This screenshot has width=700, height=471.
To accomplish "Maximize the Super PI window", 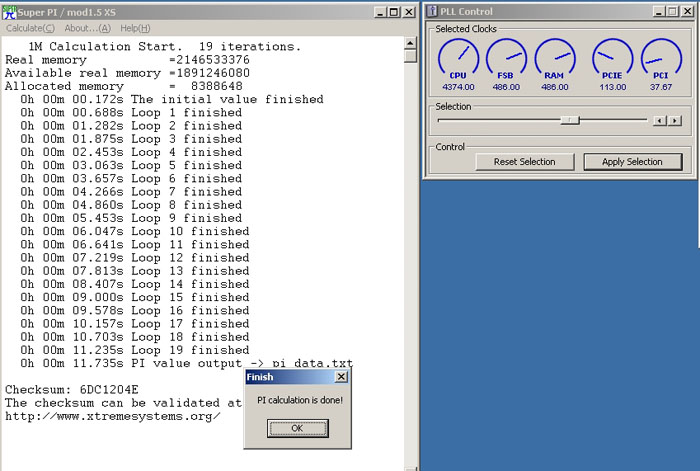I will pyautogui.click(x=394, y=12).
